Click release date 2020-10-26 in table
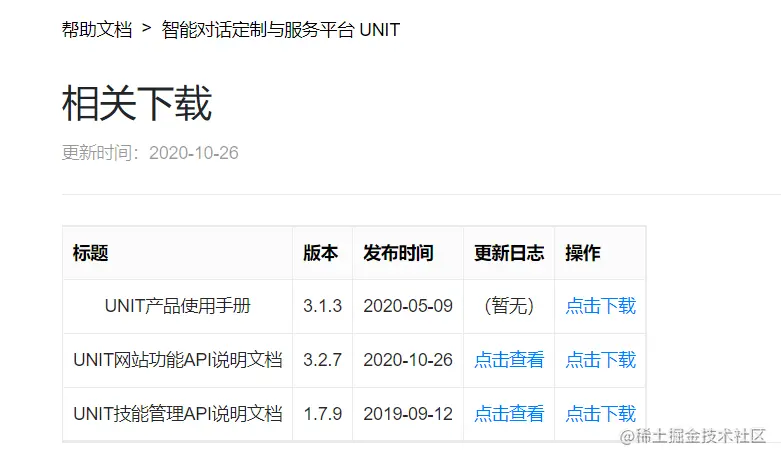 408,359
